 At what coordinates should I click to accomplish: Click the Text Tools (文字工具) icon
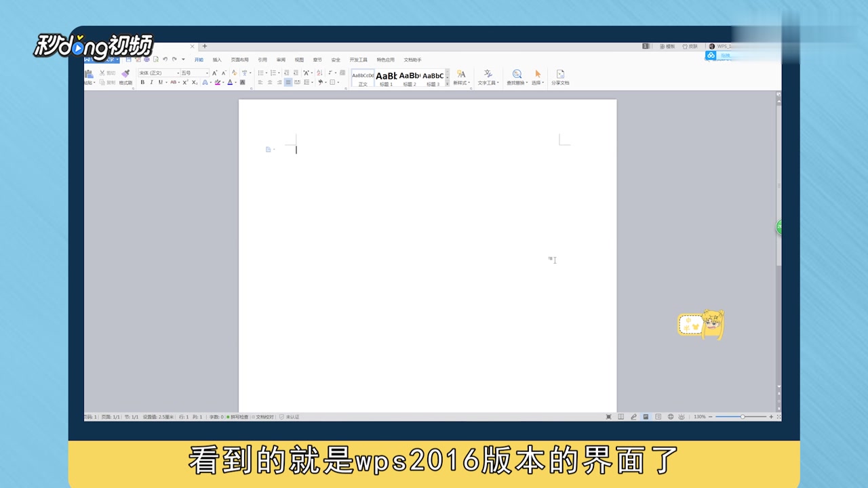(x=488, y=73)
